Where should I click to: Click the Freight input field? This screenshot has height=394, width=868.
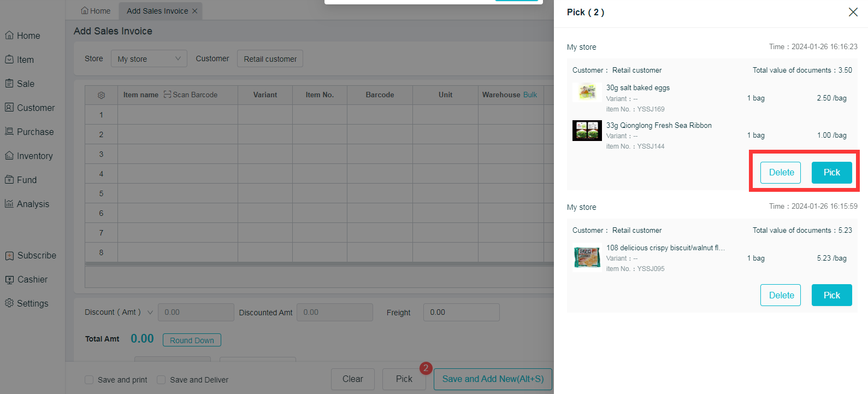point(461,312)
